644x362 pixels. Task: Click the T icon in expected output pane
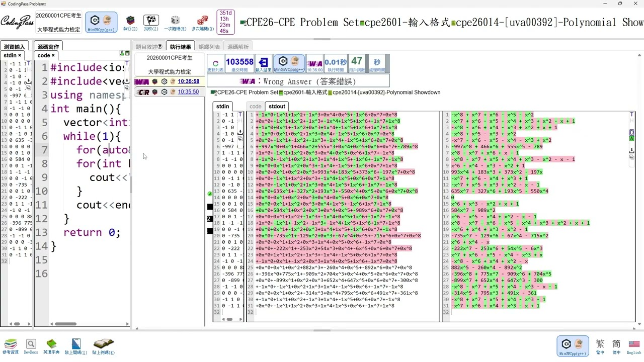[631, 115]
